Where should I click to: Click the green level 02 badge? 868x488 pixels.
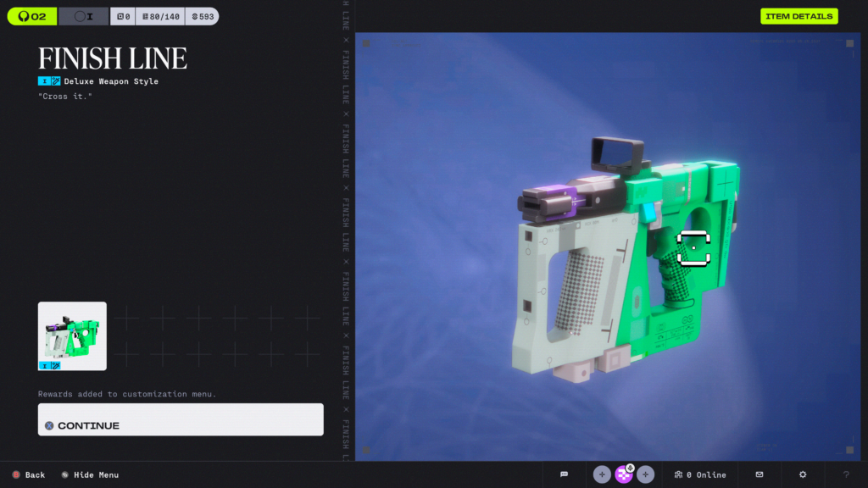coord(32,16)
